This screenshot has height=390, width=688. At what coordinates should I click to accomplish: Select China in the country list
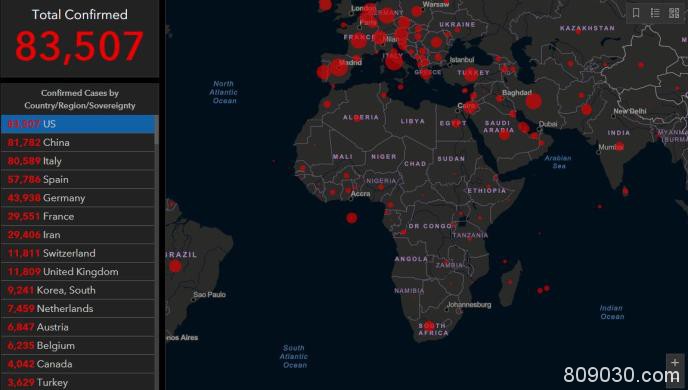pos(78,143)
